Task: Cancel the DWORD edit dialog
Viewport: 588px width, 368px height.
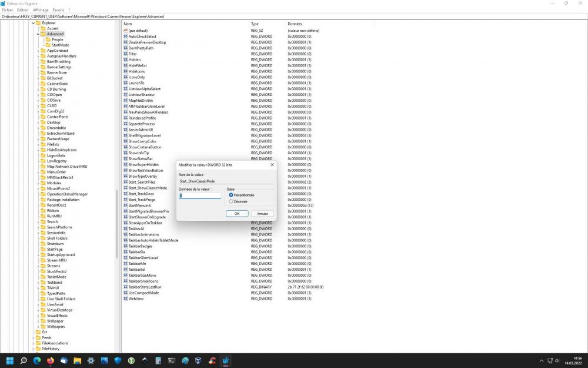Action: click(x=262, y=213)
